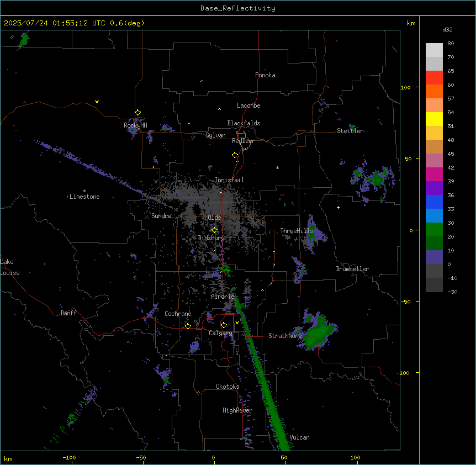Click the green echo cell north of Airdrie
Image resolution: width=476 pixels, height=465 pixels.
(225, 268)
